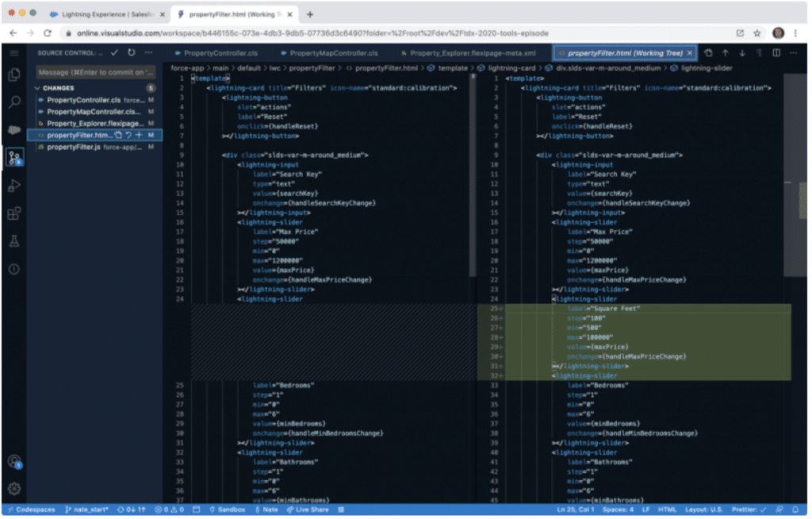Select the Source Control activity bar icon
This screenshot has height=519, width=812.
14,157
